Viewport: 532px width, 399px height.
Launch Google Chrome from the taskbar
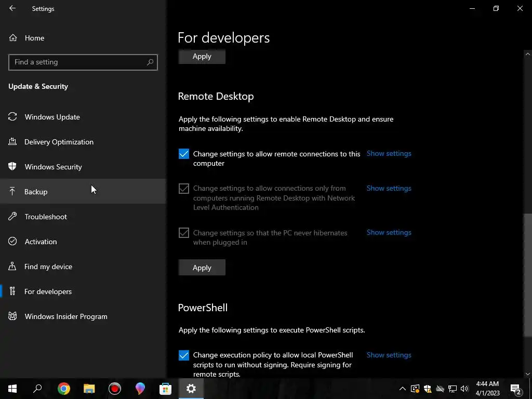click(x=64, y=388)
